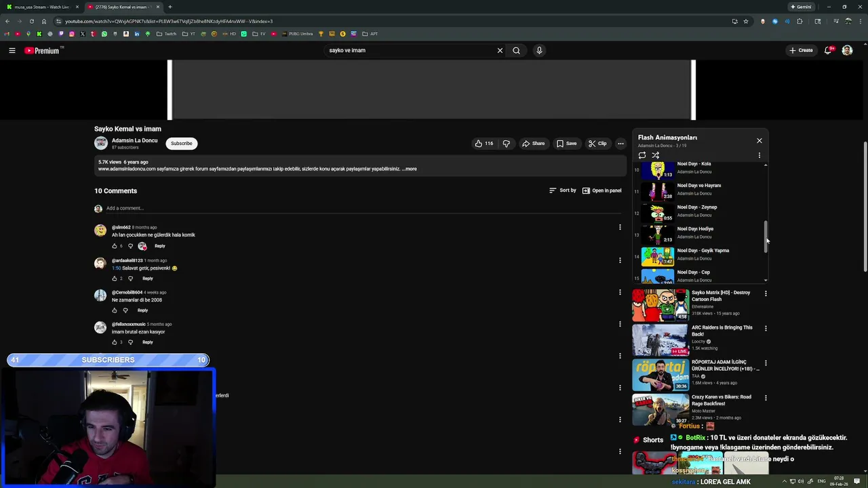The image size is (868, 488).
Task: Like the video with 116 likes
Action: click(484, 144)
